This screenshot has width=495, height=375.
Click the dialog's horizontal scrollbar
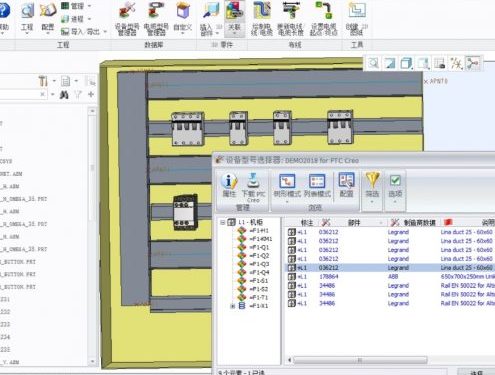pos(360,360)
